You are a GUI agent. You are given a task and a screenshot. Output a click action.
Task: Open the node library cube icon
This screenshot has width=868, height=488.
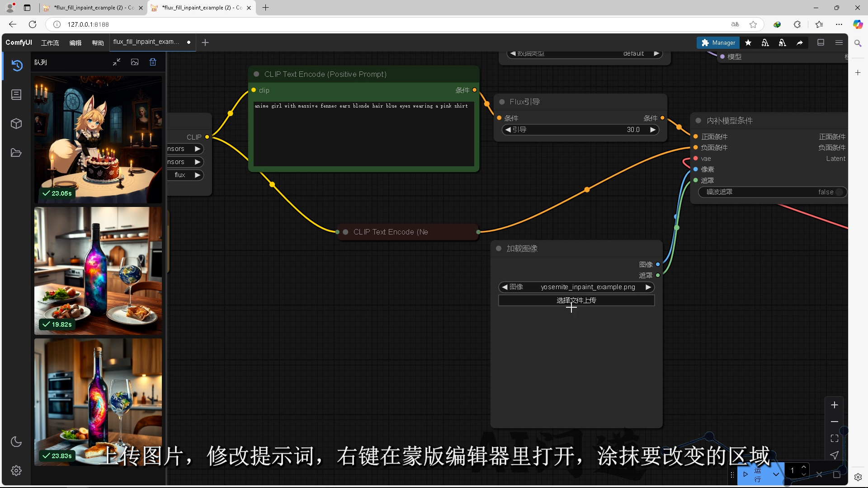16,124
